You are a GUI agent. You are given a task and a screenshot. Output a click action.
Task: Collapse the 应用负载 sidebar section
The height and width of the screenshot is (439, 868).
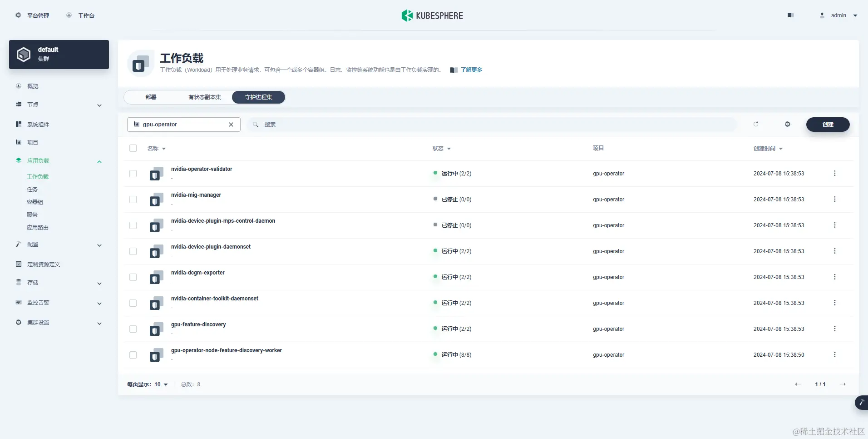pos(59,161)
